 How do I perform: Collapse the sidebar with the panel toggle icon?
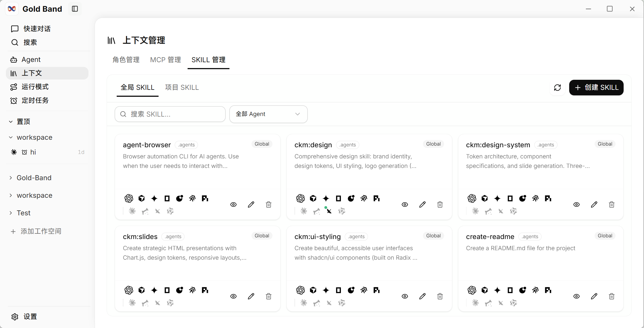point(75,9)
